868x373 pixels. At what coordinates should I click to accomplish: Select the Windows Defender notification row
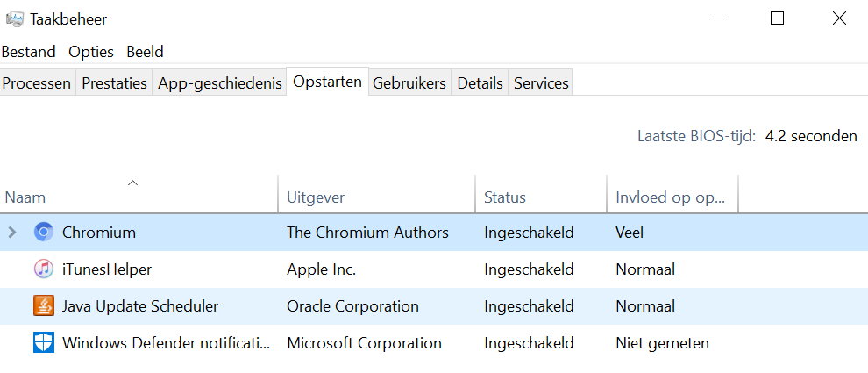pyautogui.click(x=434, y=343)
